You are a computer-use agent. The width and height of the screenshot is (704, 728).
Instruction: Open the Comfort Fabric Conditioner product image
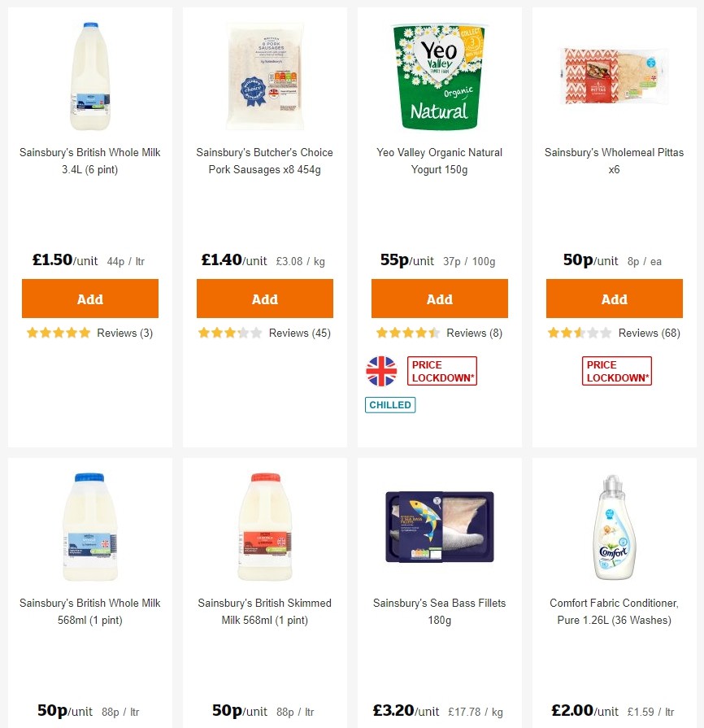pyautogui.click(x=614, y=525)
